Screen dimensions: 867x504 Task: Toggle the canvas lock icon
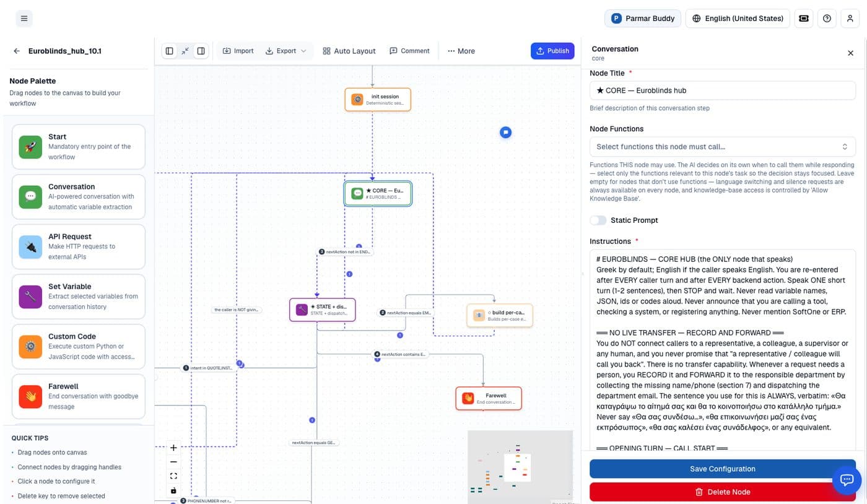point(173,490)
